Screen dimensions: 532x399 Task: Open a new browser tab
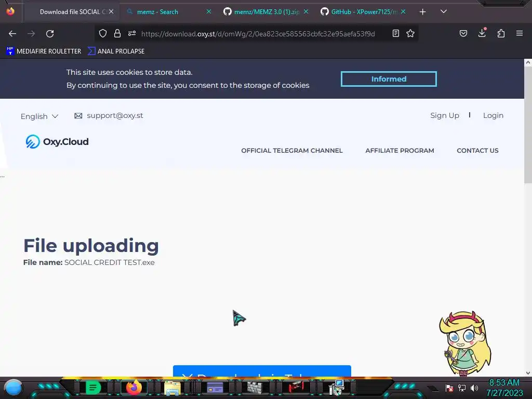coord(423,12)
